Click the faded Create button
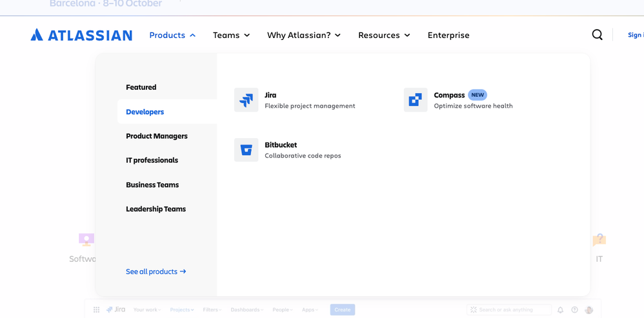 pos(343,310)
